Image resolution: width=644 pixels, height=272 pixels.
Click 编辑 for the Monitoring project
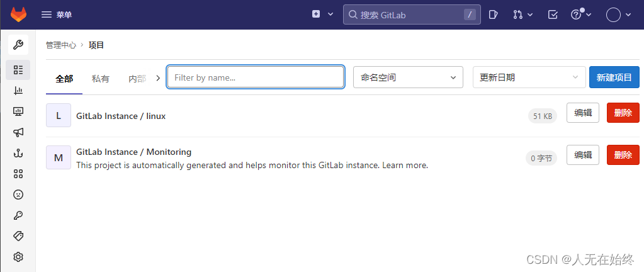(x=583, y=155)
